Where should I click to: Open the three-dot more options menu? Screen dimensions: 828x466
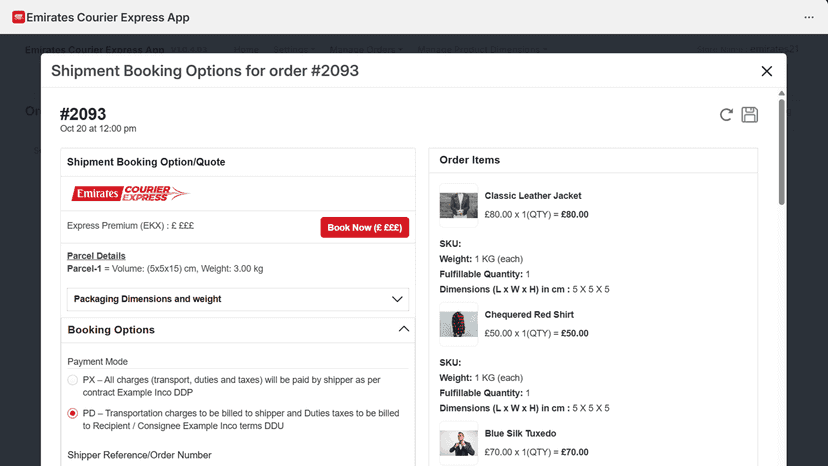point(808,17)
